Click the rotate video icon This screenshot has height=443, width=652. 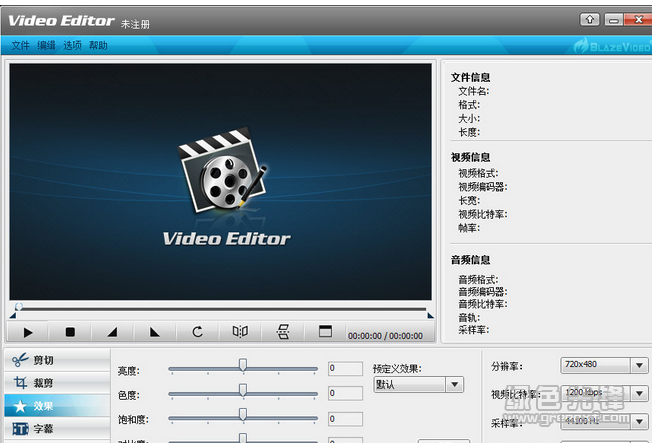coord(198,332)
